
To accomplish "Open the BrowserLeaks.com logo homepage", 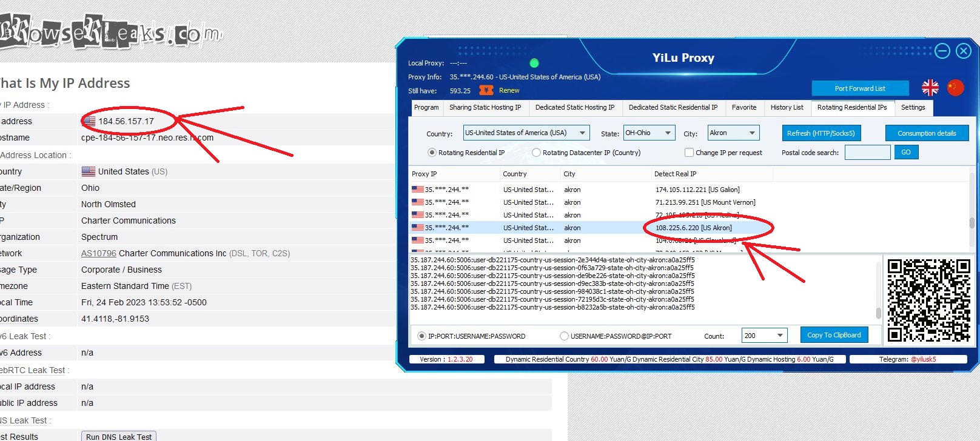I will point(110,33).
